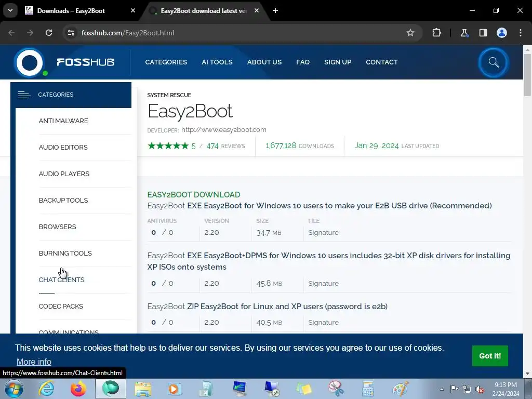Image resolution: width=532 pixels, height=399 pixels.
Task: Close the Downloads – Easy2Boot tab
Action: 133,10
